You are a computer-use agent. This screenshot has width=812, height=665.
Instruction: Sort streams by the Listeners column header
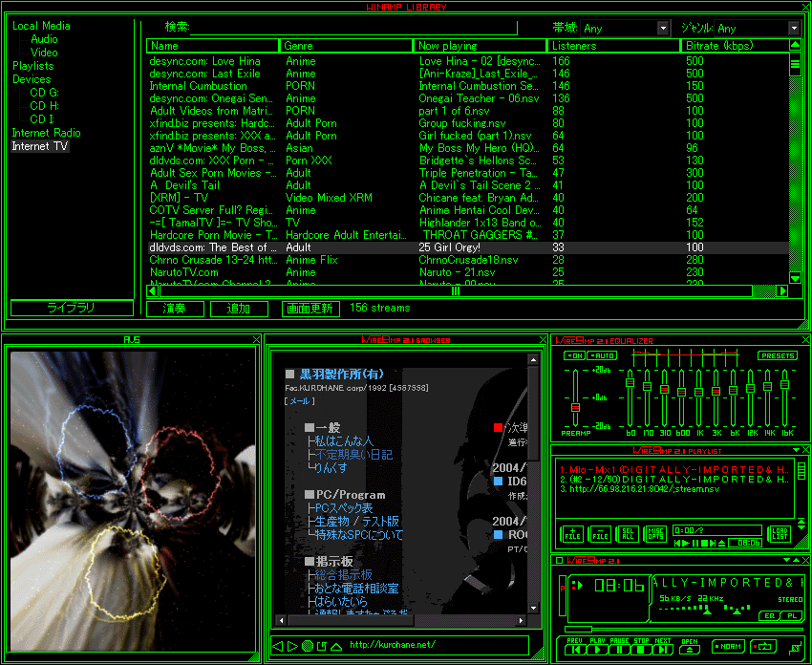tap(614, 46)
